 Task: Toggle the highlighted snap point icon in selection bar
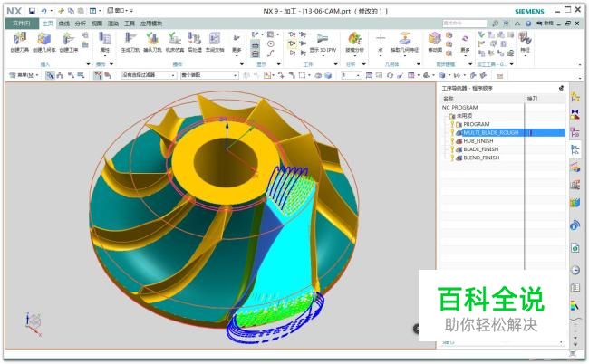pyautogui.click(x=98, y=75)
